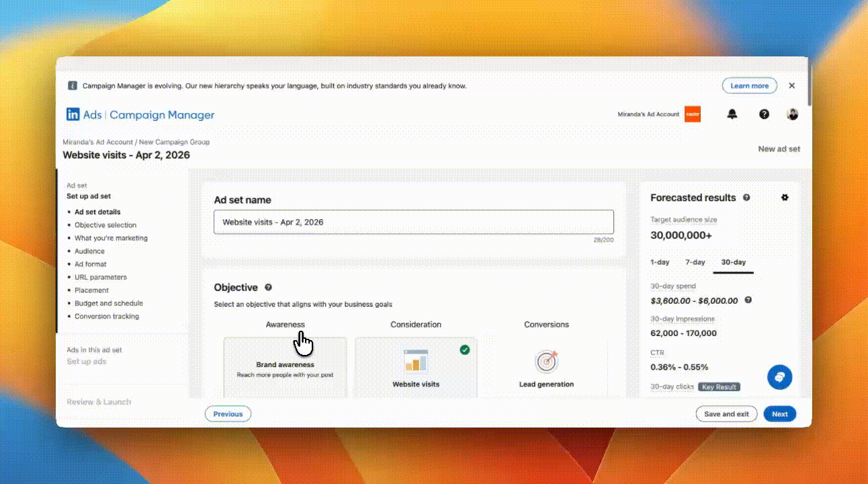Jump to What you're marketing section

[x=111, y=238]
